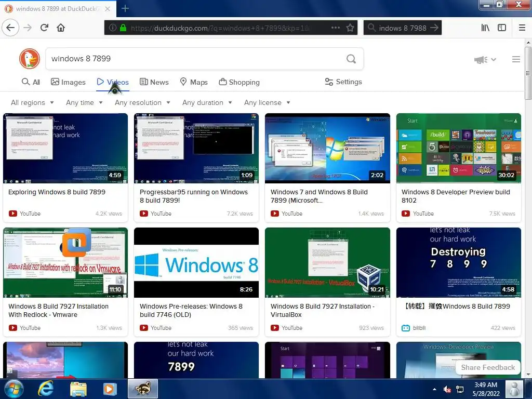Submit browser search bar with arrow

pyautogui.click(x=434, y=28)
